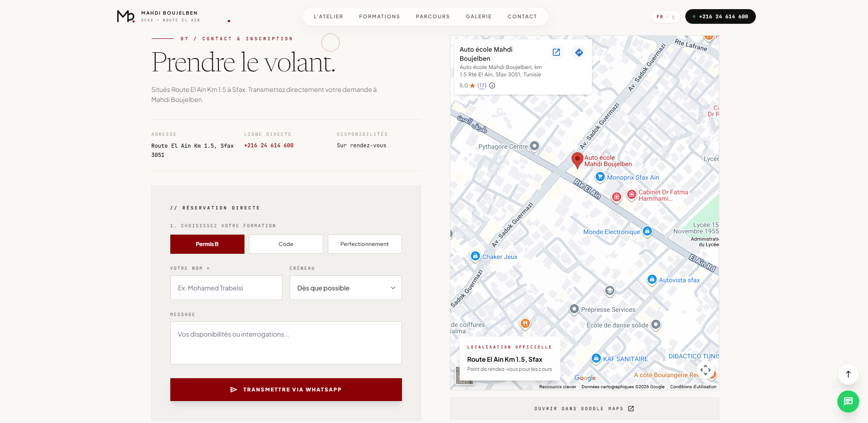
Task: Click Ouvrir dans Google Maps
Action: point(585,408)
